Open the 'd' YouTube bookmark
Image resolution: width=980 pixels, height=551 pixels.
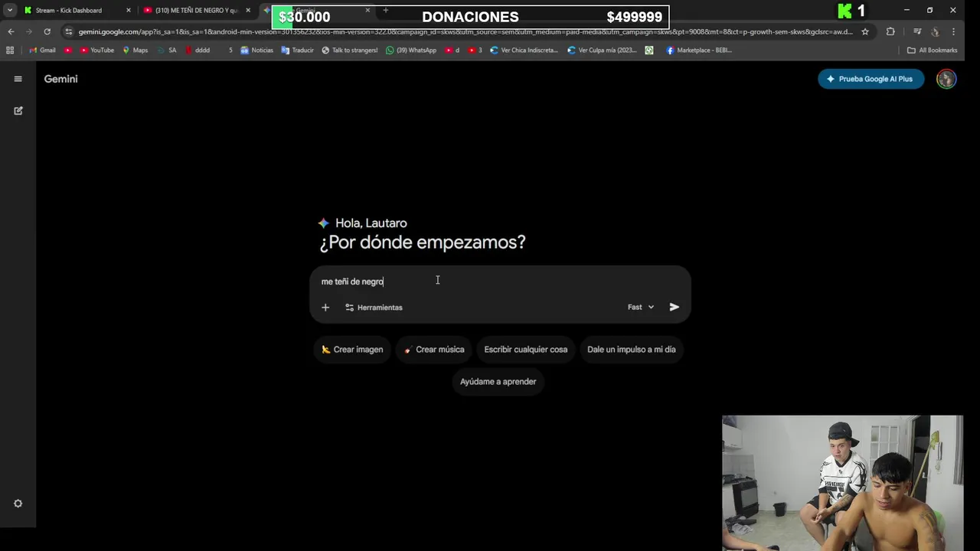(x=452, y=50)
